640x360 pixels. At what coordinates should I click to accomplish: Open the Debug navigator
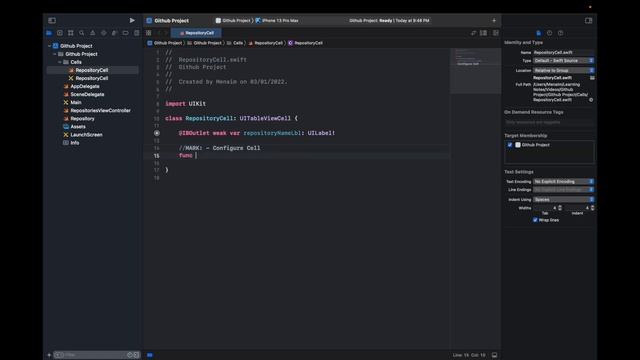point(114,33)
